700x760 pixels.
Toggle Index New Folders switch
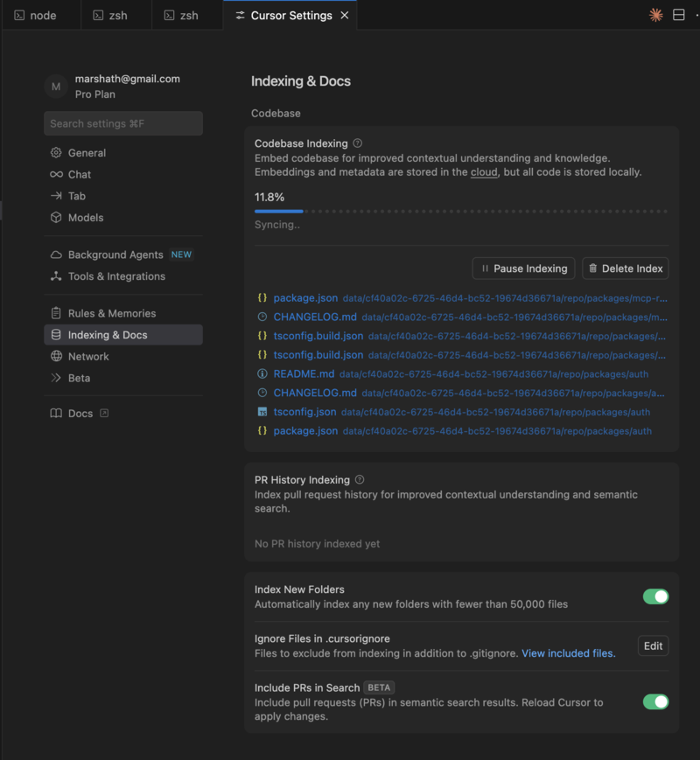[656, 596]
